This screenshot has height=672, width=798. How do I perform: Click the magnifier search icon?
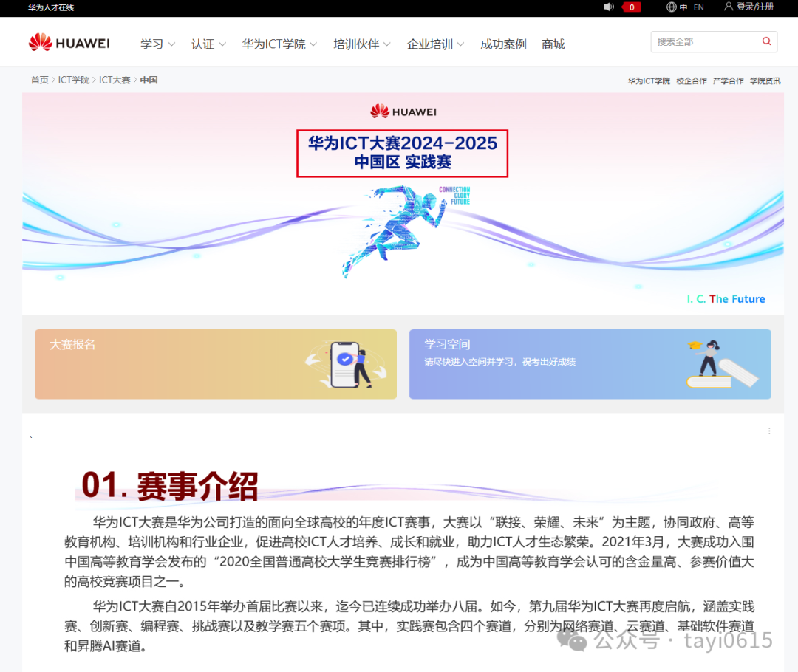click(766, 42)
